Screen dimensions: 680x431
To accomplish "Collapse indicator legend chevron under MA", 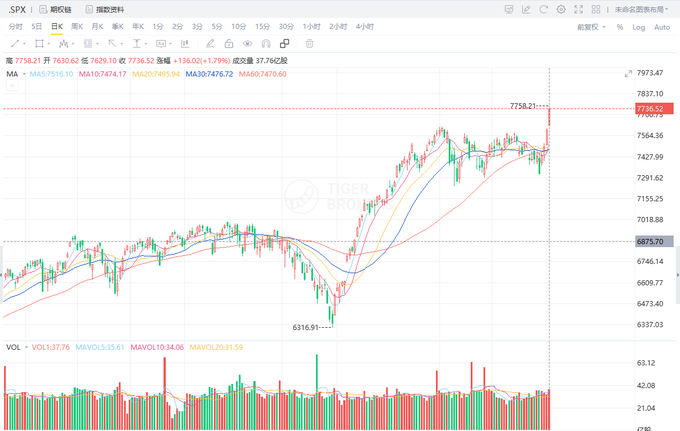I will (x=12, y=86).
